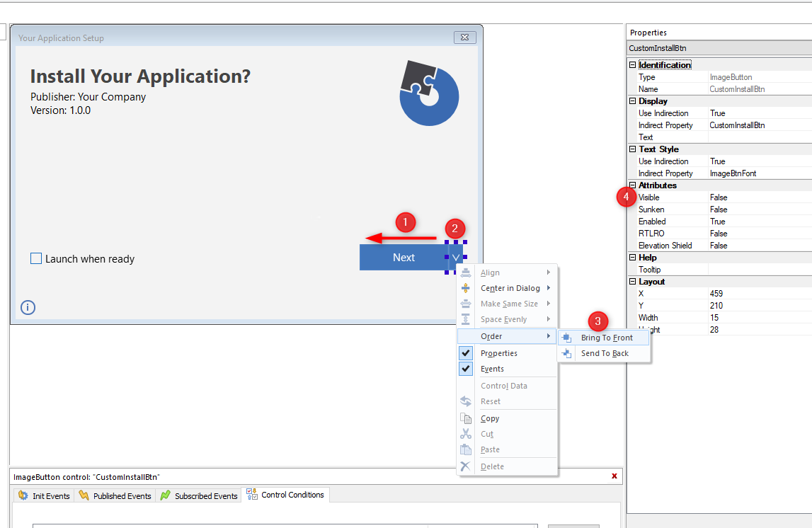Image resolution: width=812 pixels, height=528 pixels.
Task: Click the Published Events tab icon
Action: [x=84, y=495]
